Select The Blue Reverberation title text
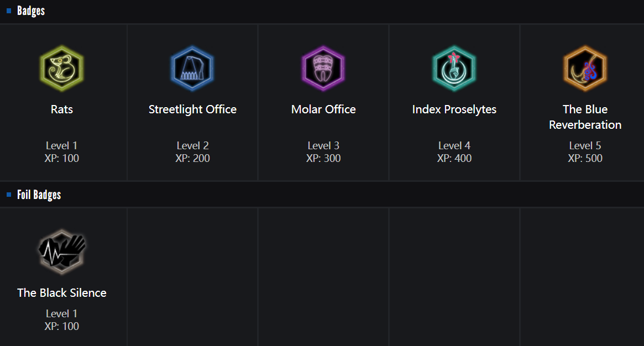 [x=585, y=117]
